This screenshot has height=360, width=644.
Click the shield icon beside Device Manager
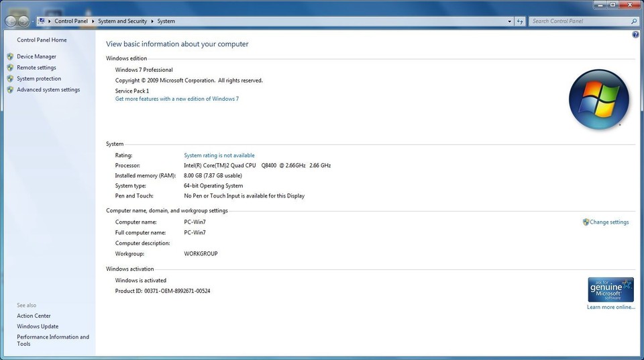tap(10, 56)
